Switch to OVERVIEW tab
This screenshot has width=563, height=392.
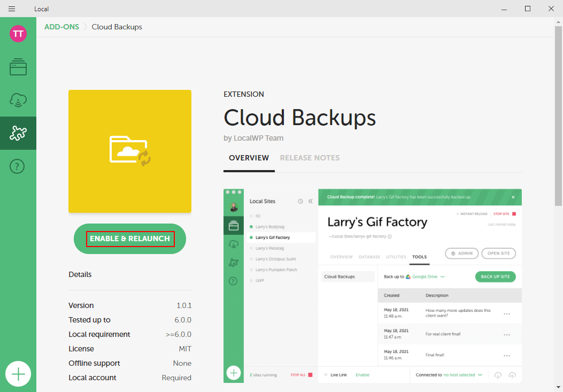[x=249, y=158]
